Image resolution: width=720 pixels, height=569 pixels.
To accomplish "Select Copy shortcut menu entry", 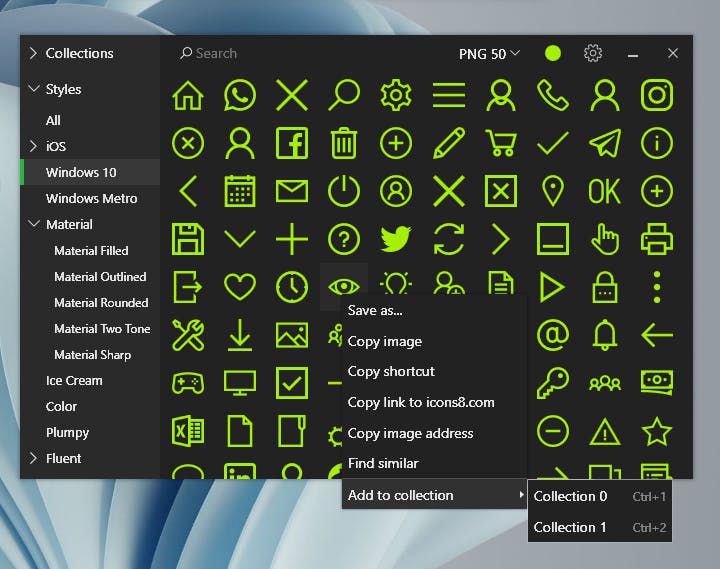I will (x=434, y=371).
